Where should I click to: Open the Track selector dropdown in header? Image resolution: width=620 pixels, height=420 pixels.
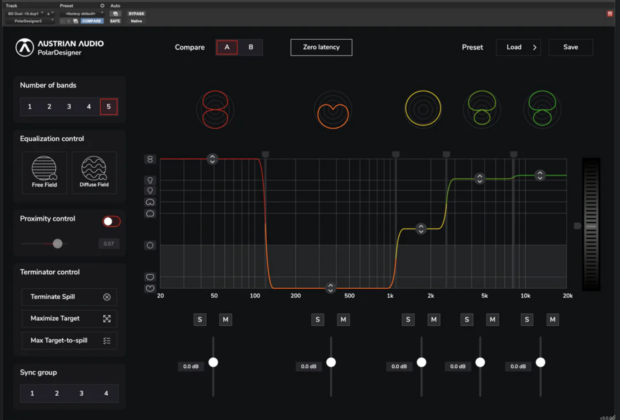pos(26,13)
